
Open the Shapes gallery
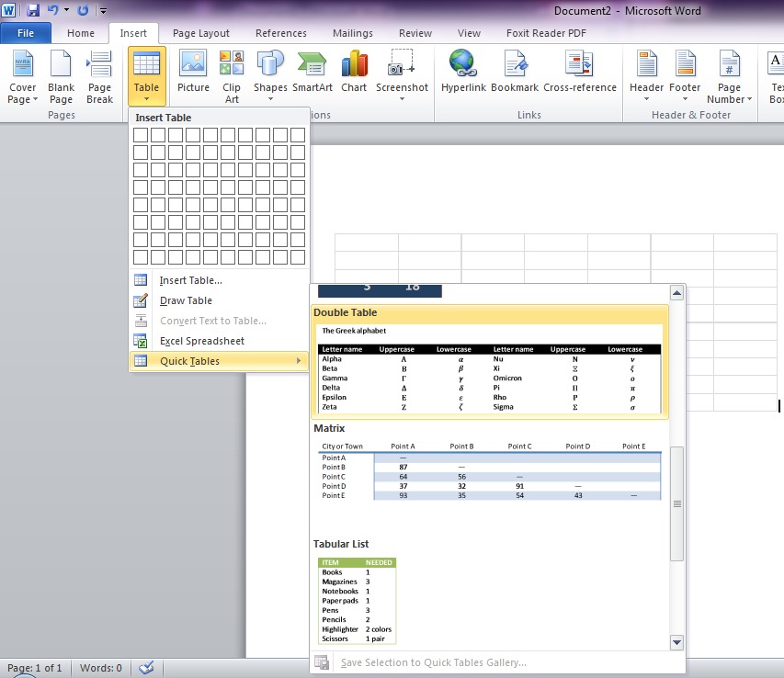(269, 73)
